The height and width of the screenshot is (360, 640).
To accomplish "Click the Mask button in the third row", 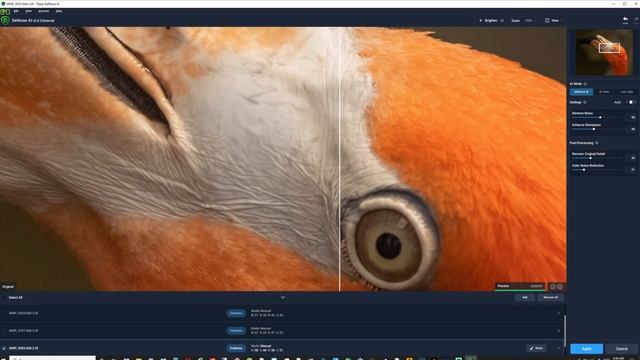I will click(x=536, y=348).
